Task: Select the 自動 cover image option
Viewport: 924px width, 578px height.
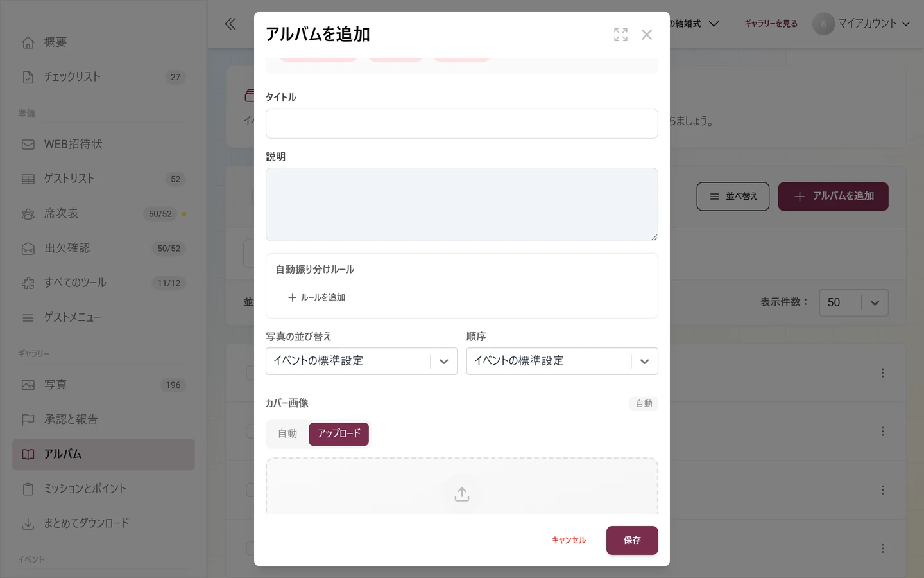Action: (x=287, y=434)
